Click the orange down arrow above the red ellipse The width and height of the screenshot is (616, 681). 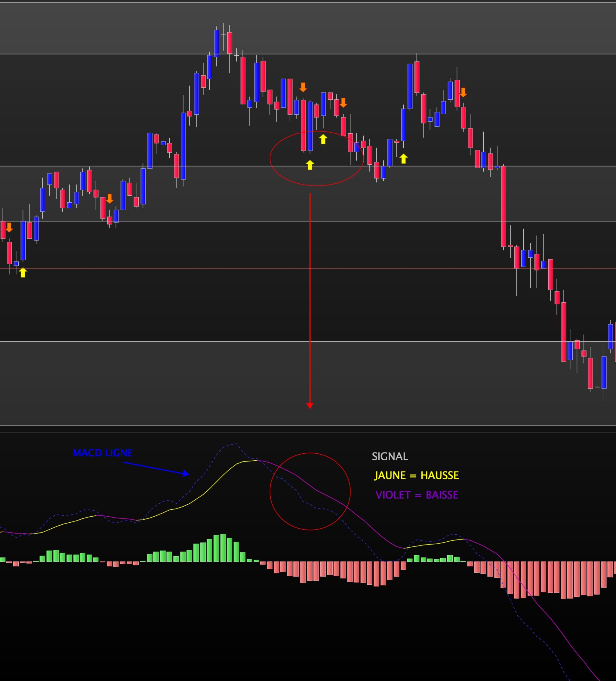point(303,87)
